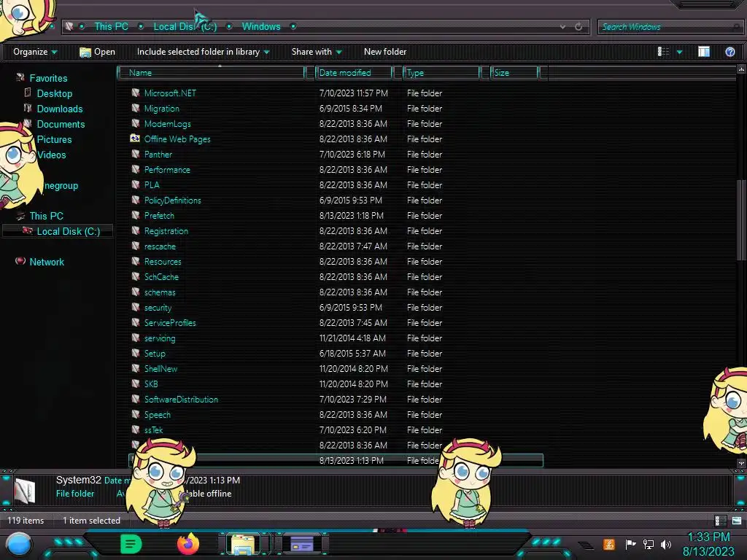Create a New folder
The width and height of the screenshot is (747, 560).
pos(385,52)
